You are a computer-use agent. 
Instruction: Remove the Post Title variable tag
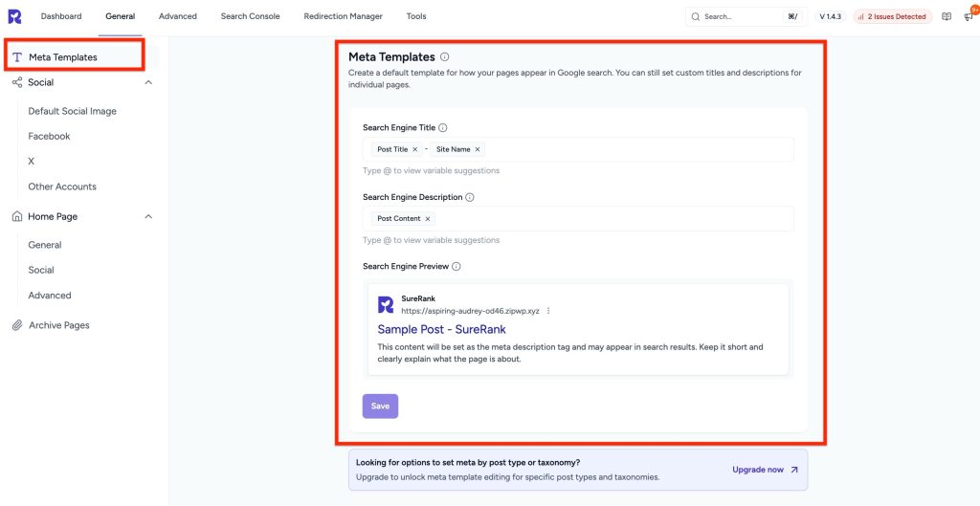[x=414, y=149]
